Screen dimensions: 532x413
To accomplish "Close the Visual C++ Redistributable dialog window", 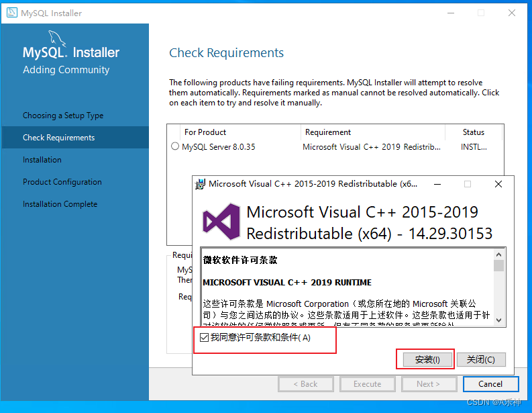I will tap(498, 184).
